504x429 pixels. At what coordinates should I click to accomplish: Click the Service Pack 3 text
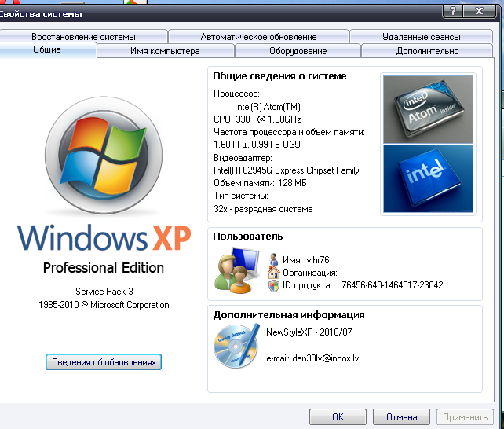point(104,291)
